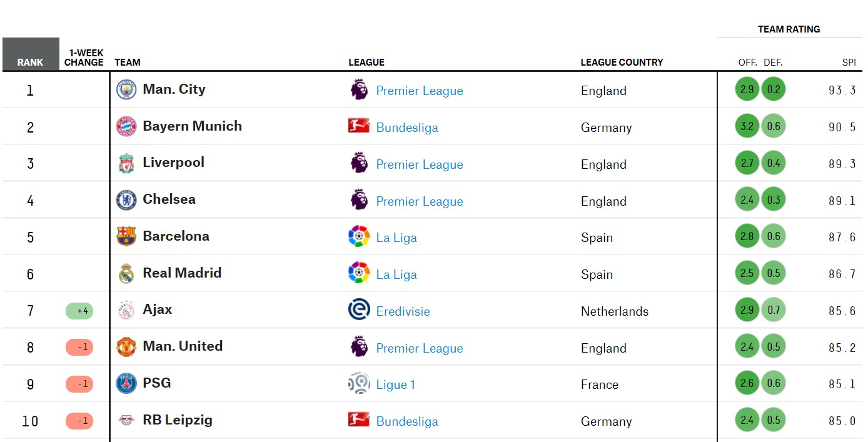
Task: Click the Bayern Munich club crest
Action: point(126,127)
